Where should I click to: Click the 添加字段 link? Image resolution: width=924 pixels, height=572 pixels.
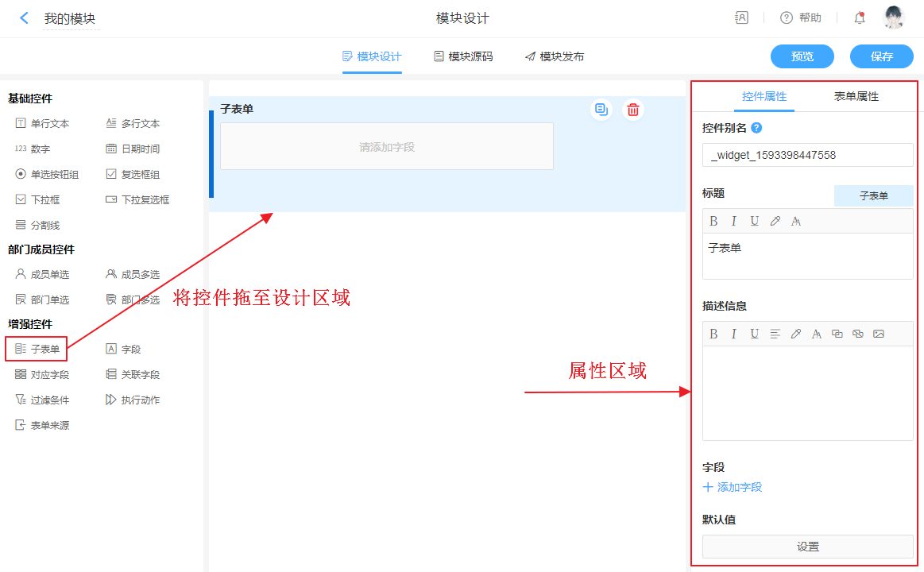point(733,488)
